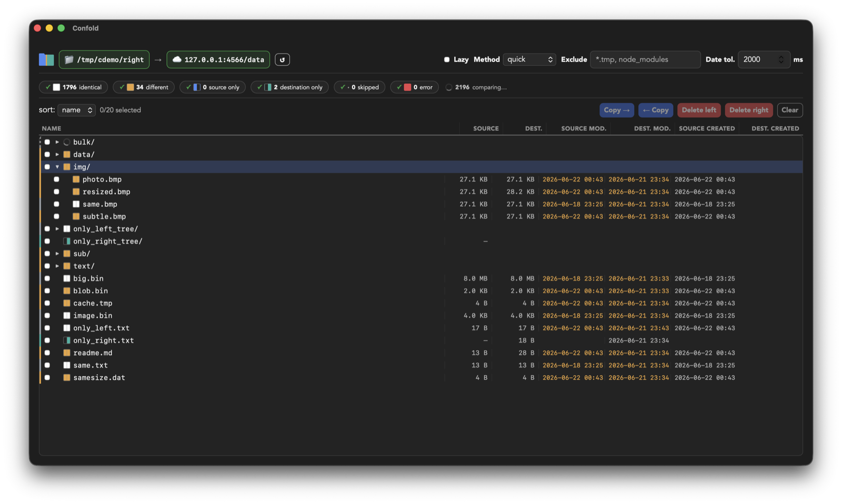Tick the checkbox for bulk/ row
842x504 pixels.
(x=47, y=142)
